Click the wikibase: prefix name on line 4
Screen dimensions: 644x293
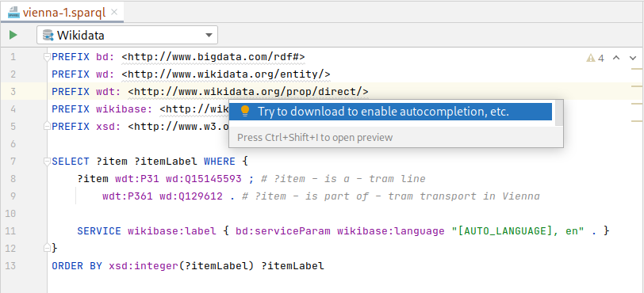pyautogui.click(x=125, y=109)
